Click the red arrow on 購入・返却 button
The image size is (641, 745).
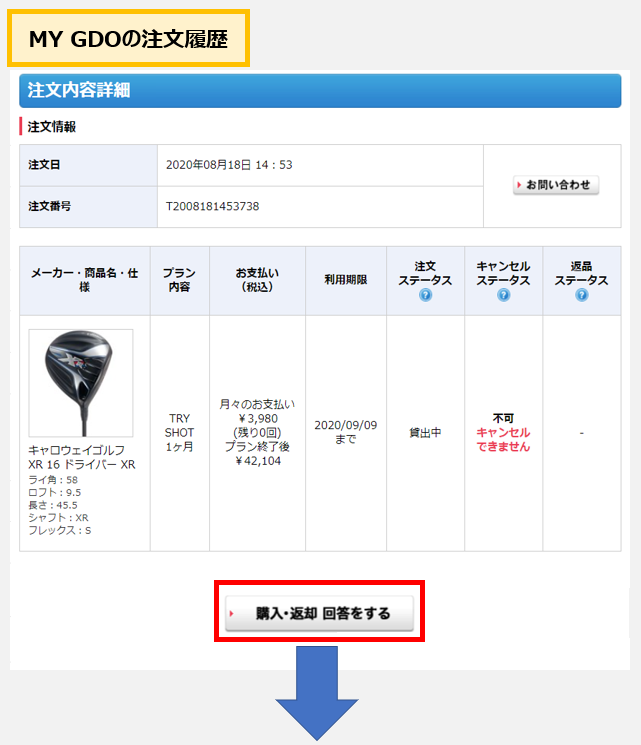click(x=231, y=613)
